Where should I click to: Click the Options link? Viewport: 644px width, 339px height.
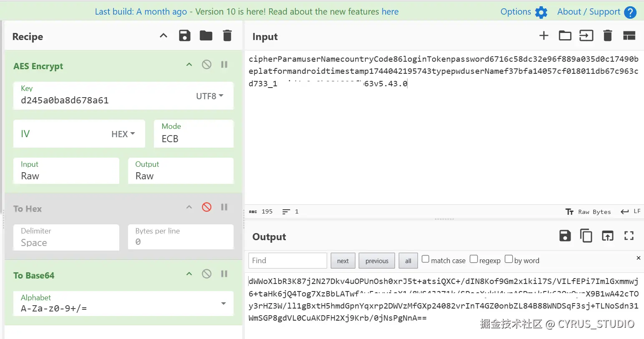(516, 12)
